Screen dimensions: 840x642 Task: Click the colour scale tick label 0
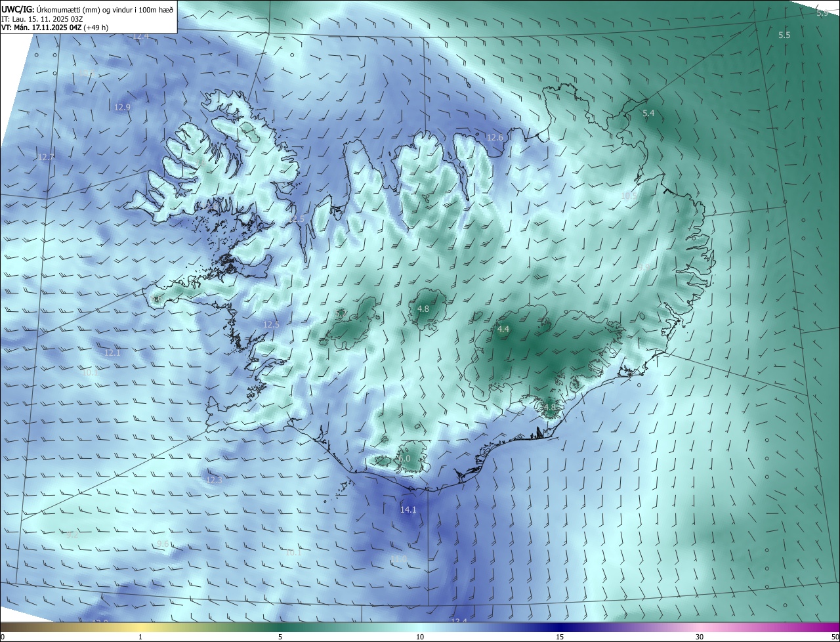[3, 637]
